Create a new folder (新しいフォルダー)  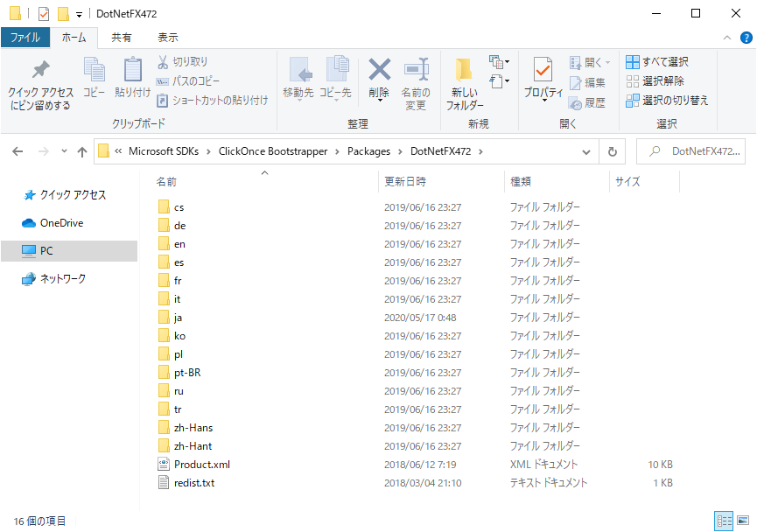[465, 84]
